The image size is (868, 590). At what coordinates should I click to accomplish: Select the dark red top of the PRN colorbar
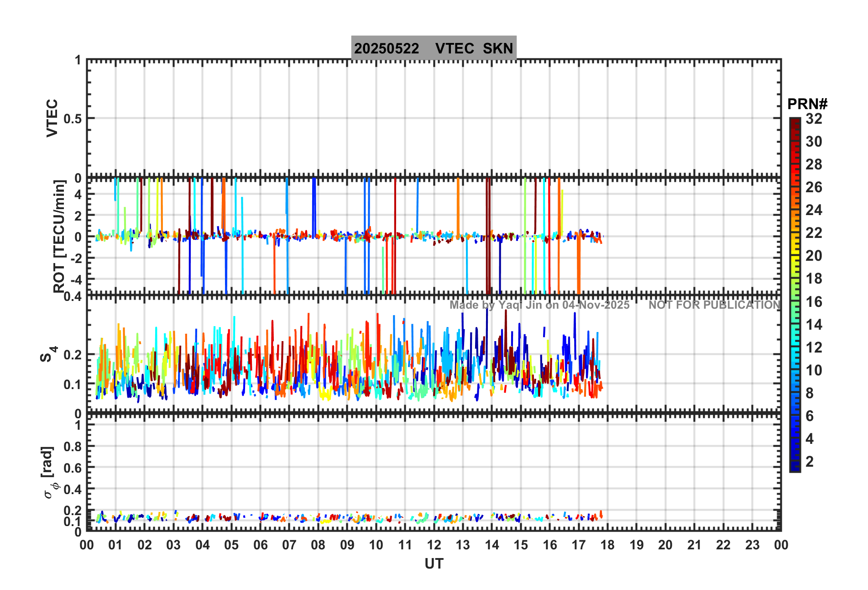click(795, 122)
